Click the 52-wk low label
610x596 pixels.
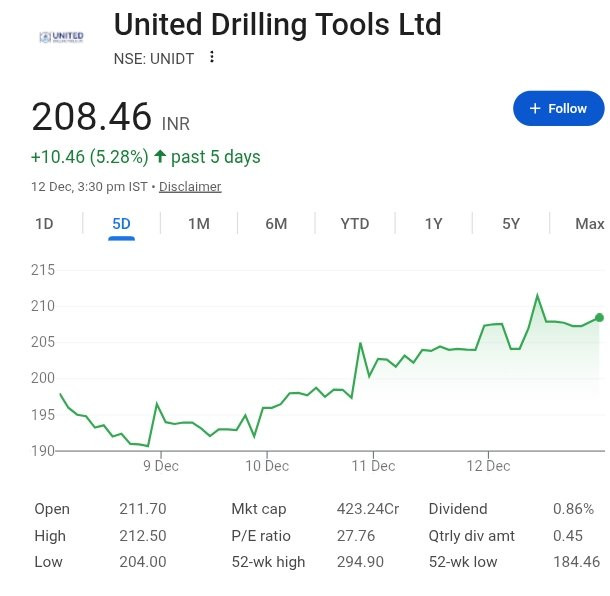coord(463,562)
